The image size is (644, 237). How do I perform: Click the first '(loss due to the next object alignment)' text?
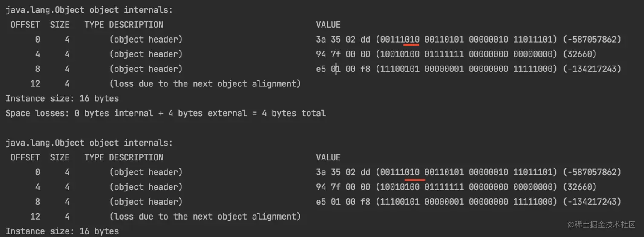(x=205, y=84)
